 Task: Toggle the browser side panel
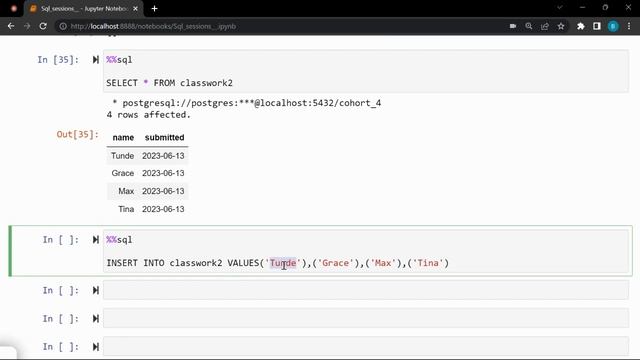597,26
